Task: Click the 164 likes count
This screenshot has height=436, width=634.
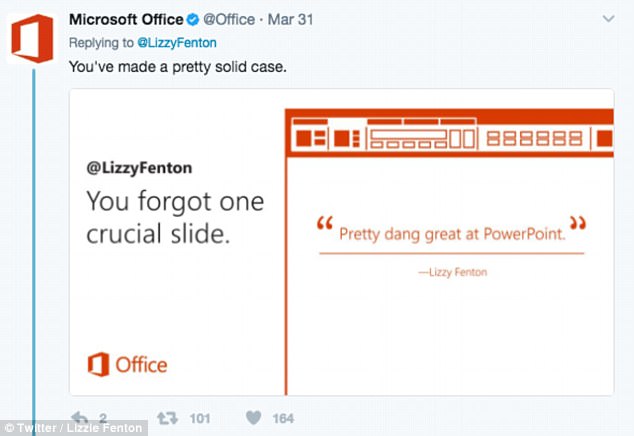Action: [283, 418]
